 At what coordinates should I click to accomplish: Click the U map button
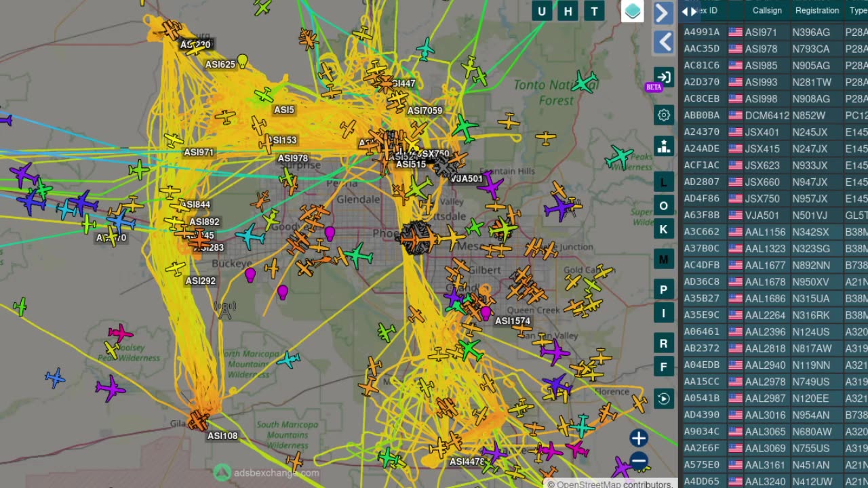pyautogui.click(x=541, y=11)
